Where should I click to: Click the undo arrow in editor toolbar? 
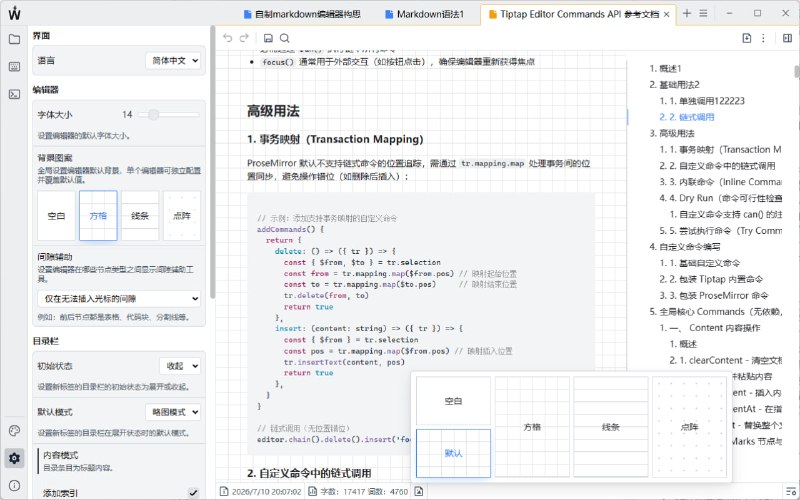click(228, 38)
